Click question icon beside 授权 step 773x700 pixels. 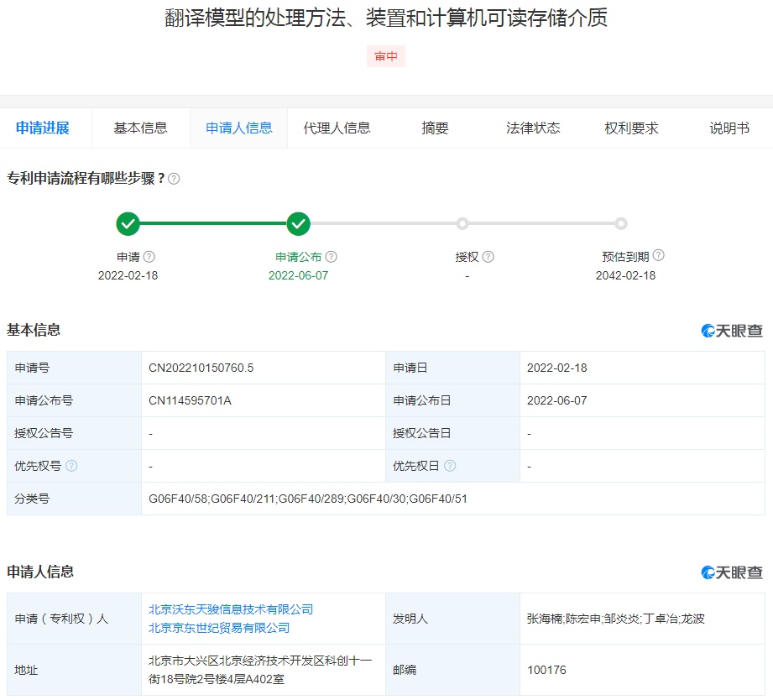pyautogui.click(x=488, y=257)
